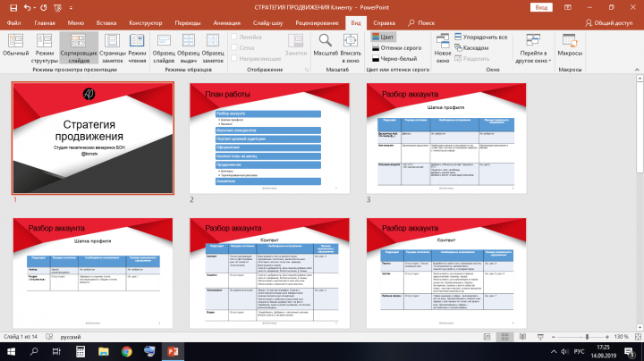644x361 pixels.
Task: Open a New Window (Новое окно)
Action: tap(443, 48)
